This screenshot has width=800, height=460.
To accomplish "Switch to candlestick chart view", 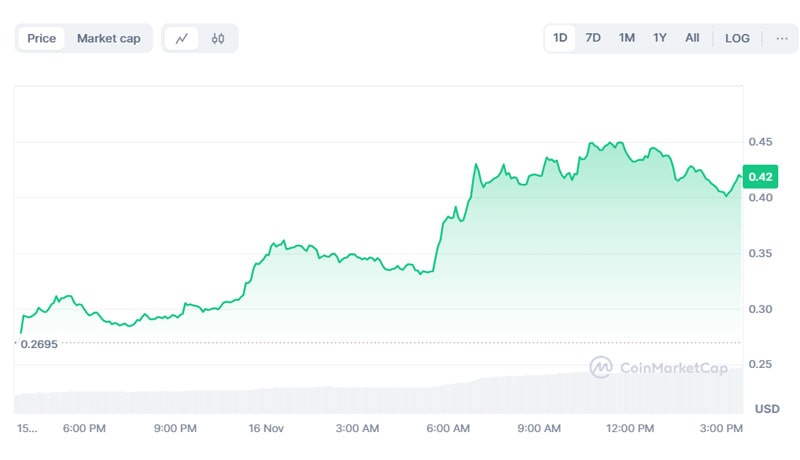I will (218, 39).
